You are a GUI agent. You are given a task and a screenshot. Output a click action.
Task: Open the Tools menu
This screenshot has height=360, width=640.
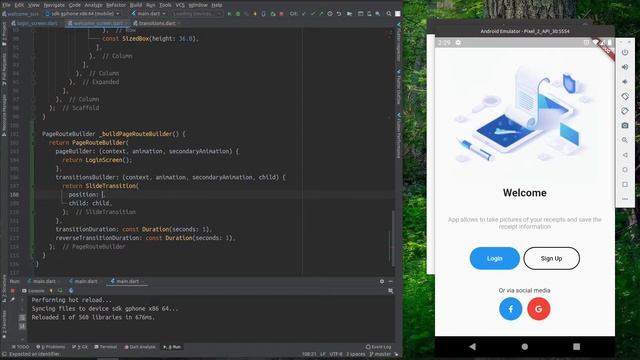pyautogui.click(x=165, y=5)
